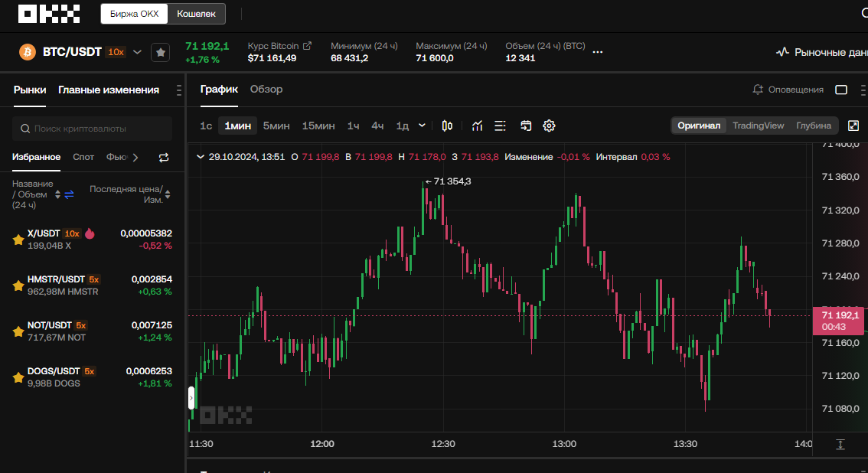The height and width of the screenshot is (473, 868).
Task: Click the left panel collapse handle
Action: [191, 398]
